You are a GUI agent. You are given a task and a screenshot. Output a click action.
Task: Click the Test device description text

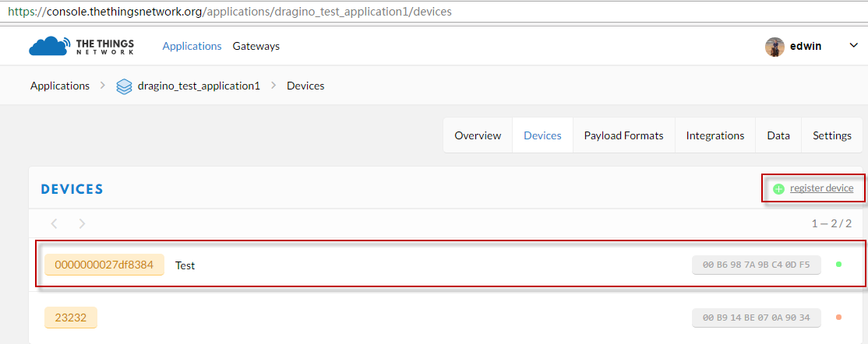point(185,265)
